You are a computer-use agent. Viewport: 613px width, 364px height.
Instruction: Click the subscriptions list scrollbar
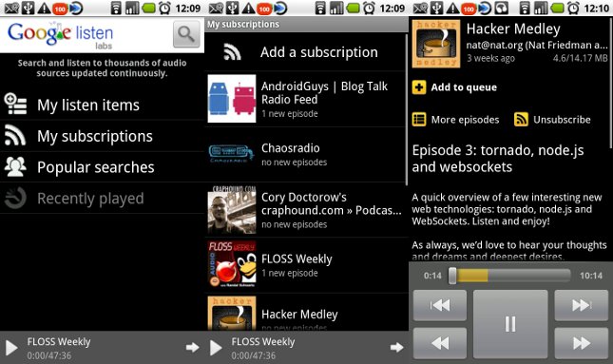tap(407, 109)
